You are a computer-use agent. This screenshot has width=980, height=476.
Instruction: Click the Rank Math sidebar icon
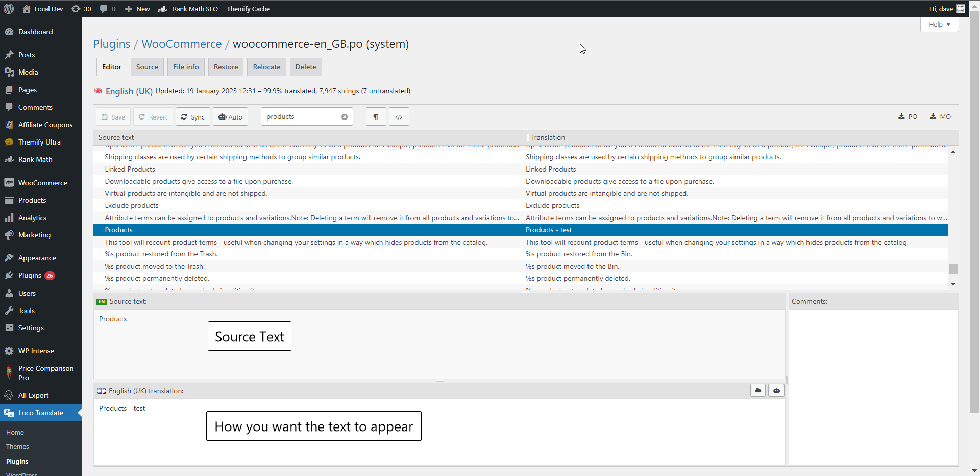point(9,159)
